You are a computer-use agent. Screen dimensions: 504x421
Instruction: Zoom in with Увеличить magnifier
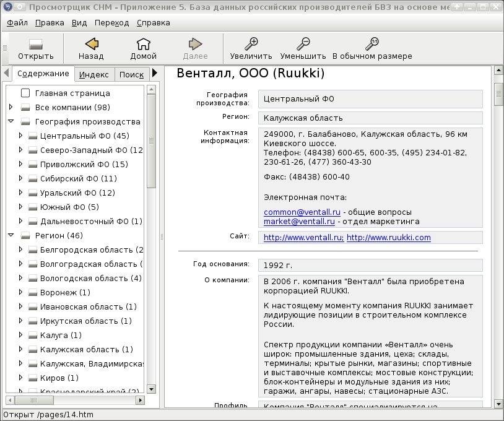point(251,49)
